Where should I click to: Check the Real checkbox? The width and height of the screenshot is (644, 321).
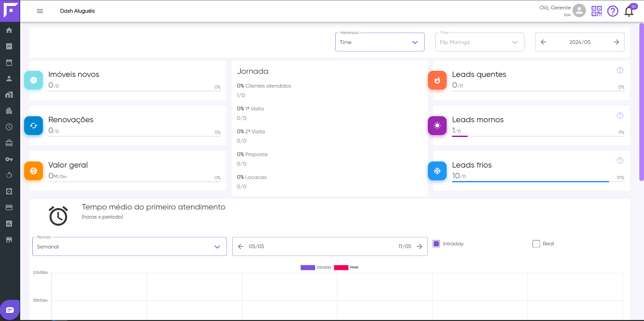pyautogui.click(x=536, y=244)
